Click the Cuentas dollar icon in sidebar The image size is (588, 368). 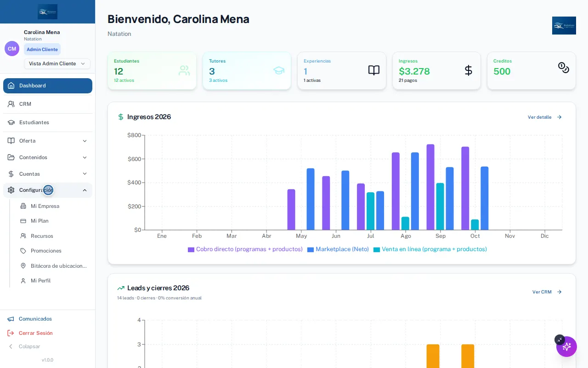pos(11,174)
